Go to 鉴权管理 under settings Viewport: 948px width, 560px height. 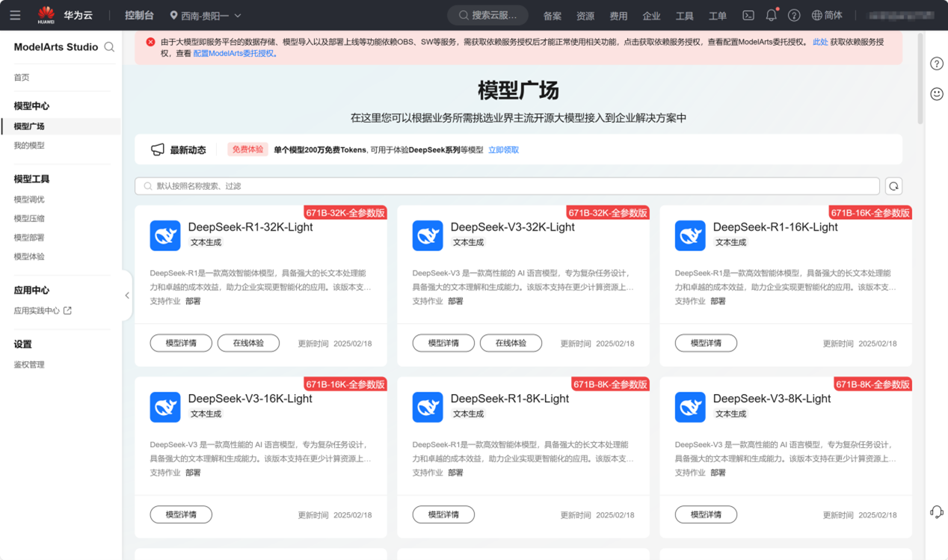(29, 365)
